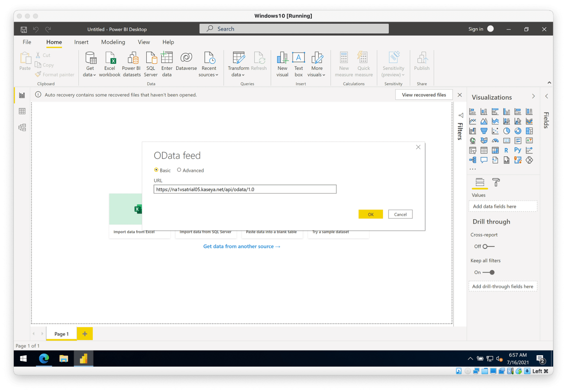The image size is (567, 392).
Task: Collapse the Visualizations pane chevron
Action: point(533,96)
